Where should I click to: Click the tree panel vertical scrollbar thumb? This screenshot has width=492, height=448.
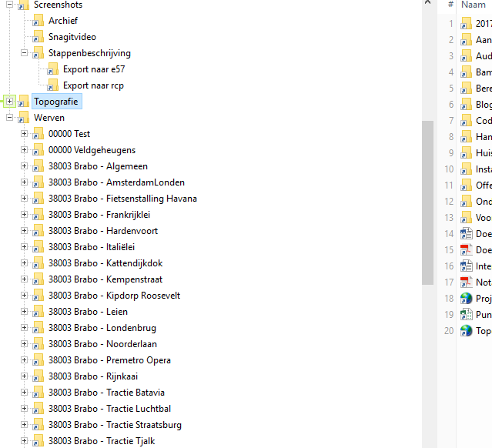[x=427, y=202]
